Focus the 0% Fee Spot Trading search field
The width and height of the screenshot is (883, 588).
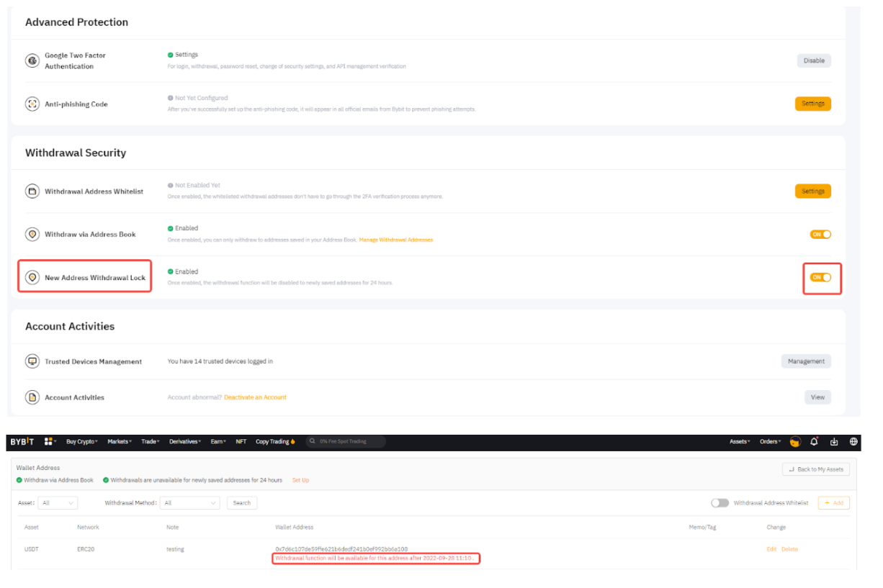[346, 442]
